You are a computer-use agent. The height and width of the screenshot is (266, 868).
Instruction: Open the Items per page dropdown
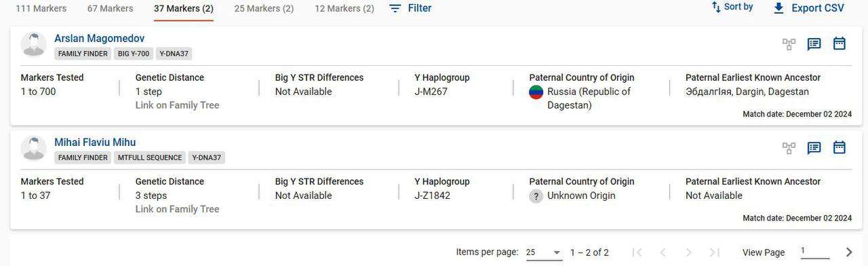(544, 252)
